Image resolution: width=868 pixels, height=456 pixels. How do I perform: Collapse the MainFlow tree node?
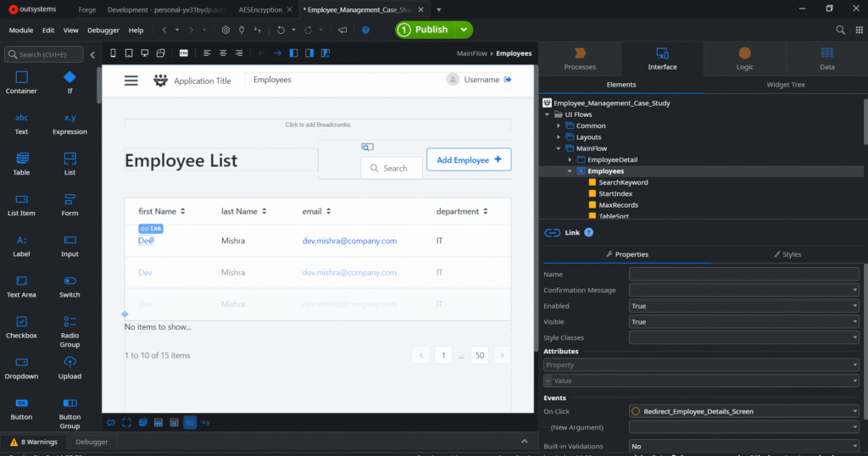[x=559, y=148]
